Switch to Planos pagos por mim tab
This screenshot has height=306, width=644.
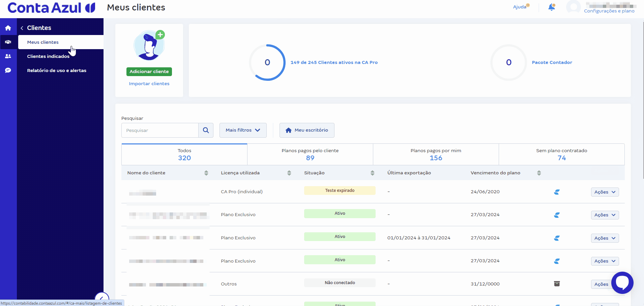click(x=436, y=155)
